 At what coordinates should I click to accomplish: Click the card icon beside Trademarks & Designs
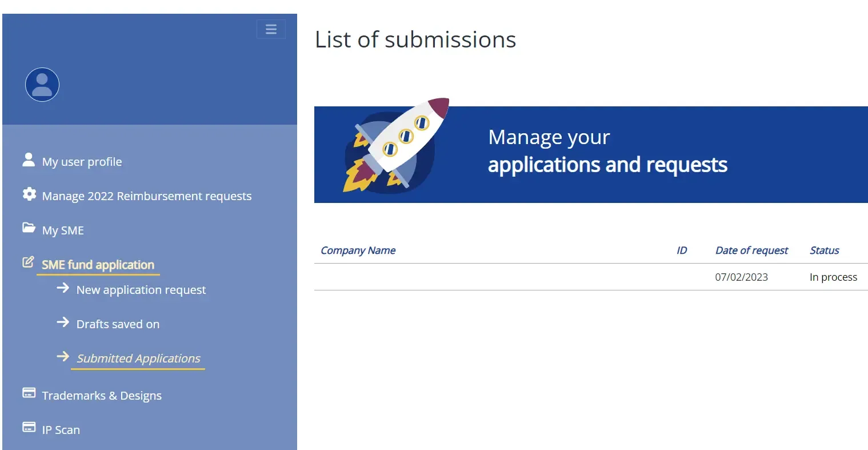(29, 393)
